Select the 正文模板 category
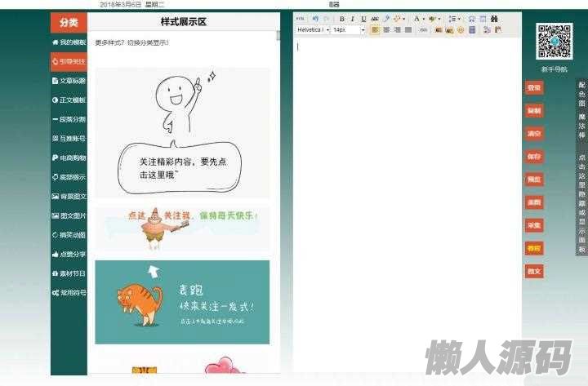The height and width of the screenshot is (386, 588). 69,100
